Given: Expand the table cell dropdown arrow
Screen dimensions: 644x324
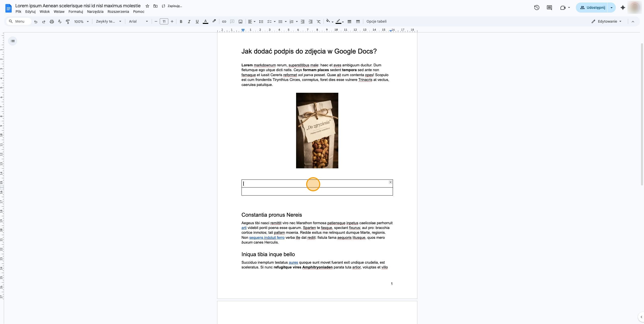Looking at the screenshot, I should click(390, 182).
